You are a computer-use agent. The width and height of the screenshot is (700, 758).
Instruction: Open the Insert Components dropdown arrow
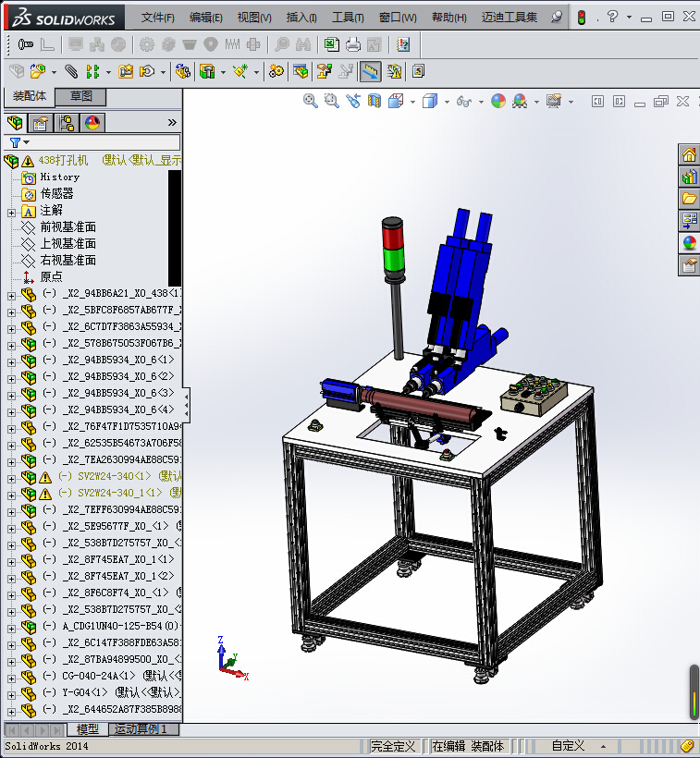point(54,73)
